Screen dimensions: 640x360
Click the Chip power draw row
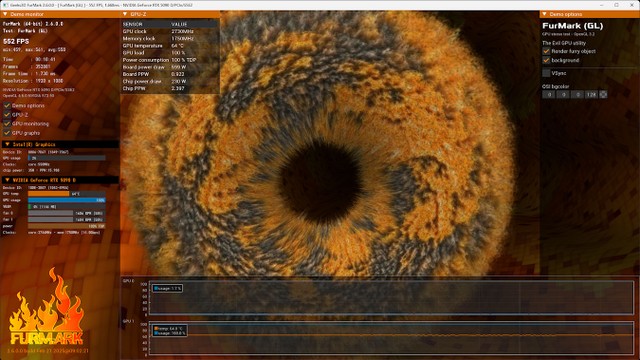point(170,81)
